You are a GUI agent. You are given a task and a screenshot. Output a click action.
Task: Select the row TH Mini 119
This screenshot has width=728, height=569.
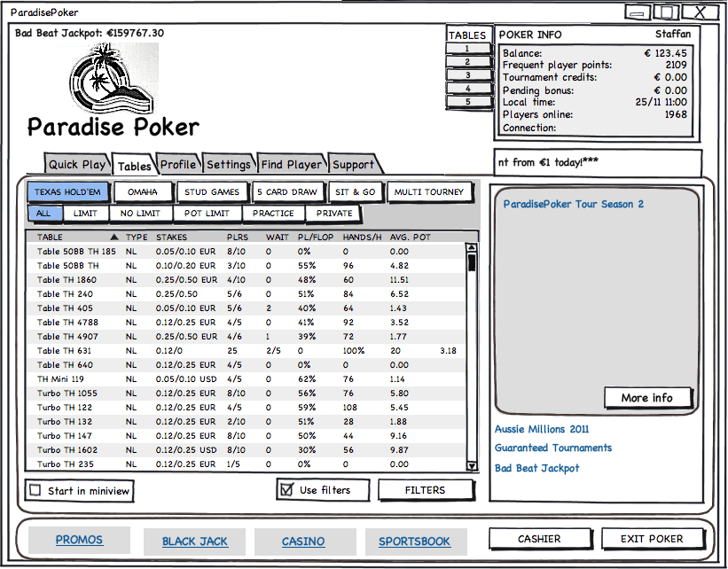coord(245,378)
